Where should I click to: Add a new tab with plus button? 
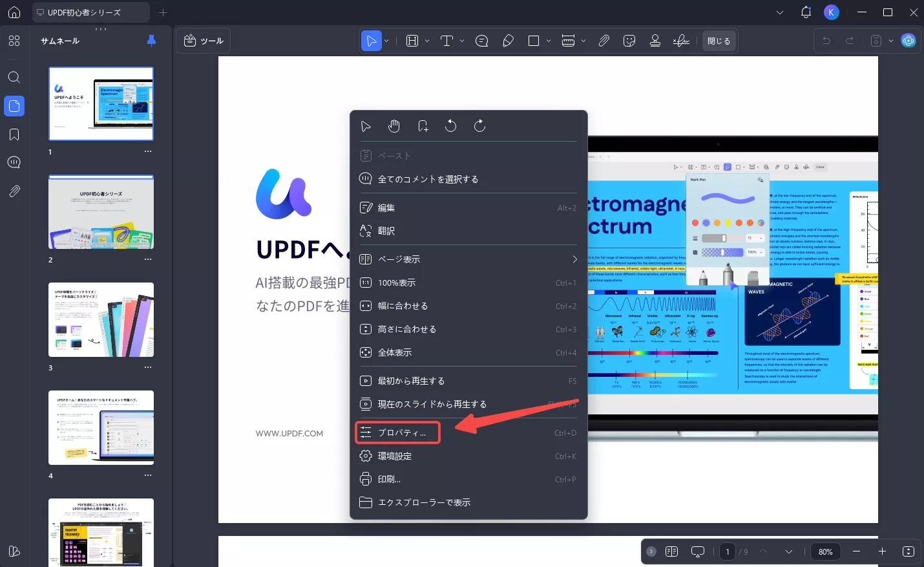(x=163, y=12)
